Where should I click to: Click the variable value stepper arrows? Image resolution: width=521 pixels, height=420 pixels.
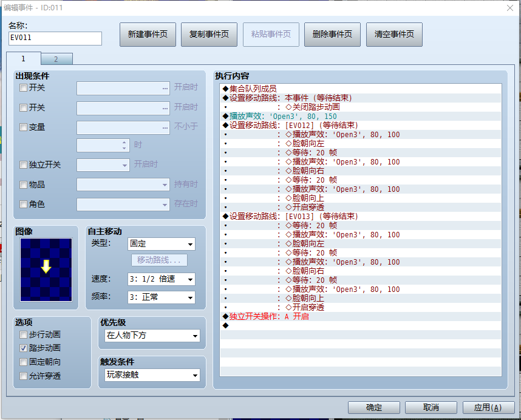124,145
